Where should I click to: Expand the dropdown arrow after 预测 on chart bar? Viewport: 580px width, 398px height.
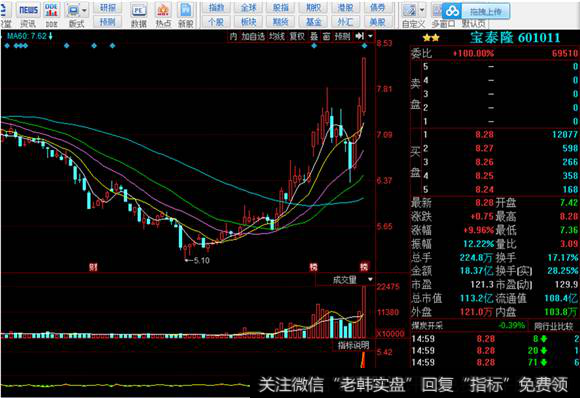tap(370, 36)
